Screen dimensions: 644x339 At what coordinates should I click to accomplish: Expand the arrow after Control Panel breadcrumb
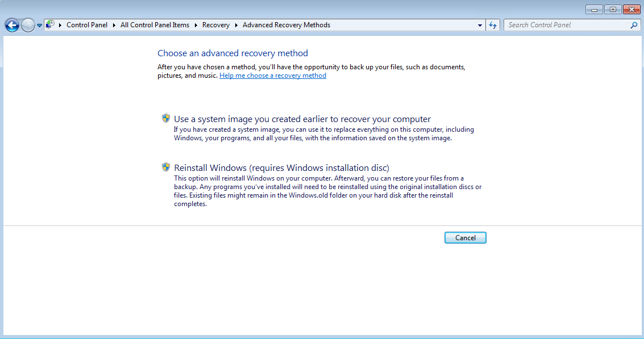click(x=114, y=25)
